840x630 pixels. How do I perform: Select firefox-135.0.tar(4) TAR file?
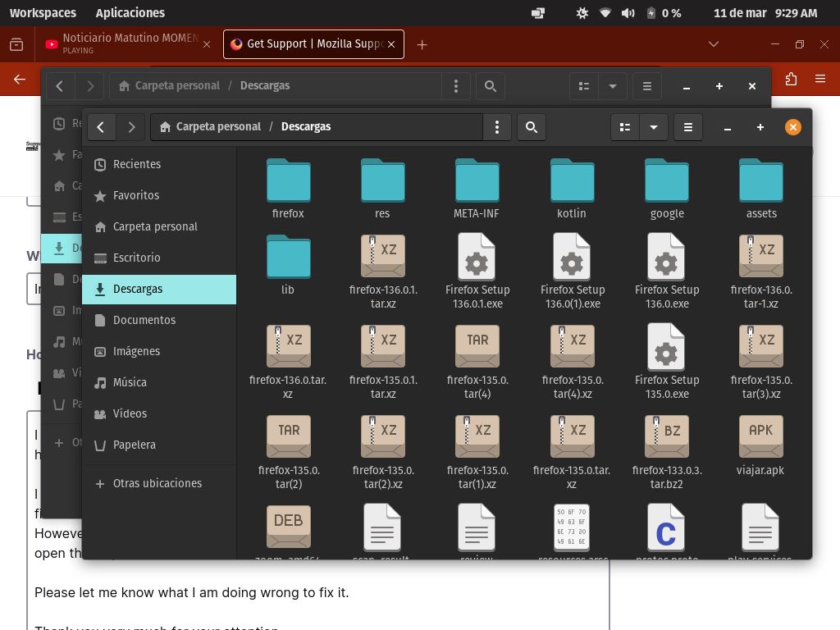477,363
